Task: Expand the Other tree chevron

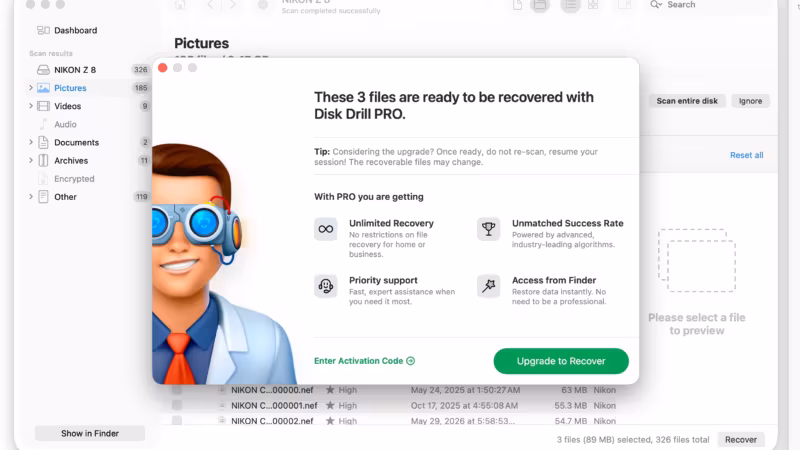Action: [x=31, y=196]
